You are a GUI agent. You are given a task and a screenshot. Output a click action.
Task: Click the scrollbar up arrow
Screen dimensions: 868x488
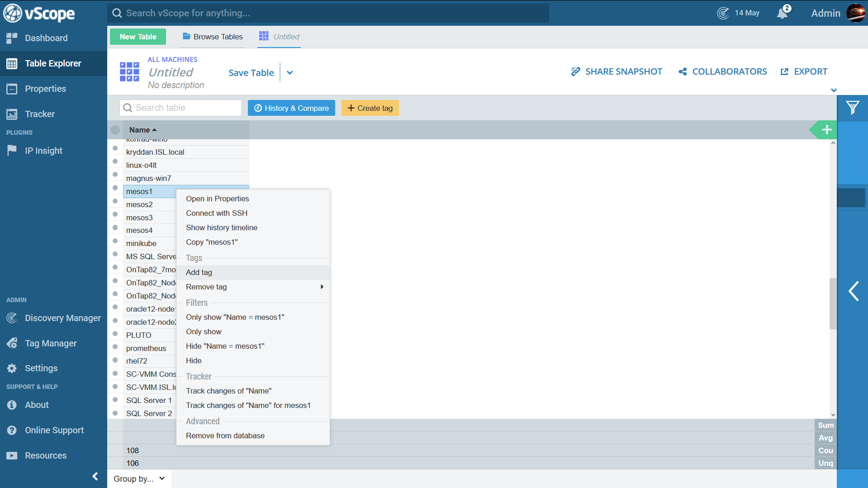[833, 143]
